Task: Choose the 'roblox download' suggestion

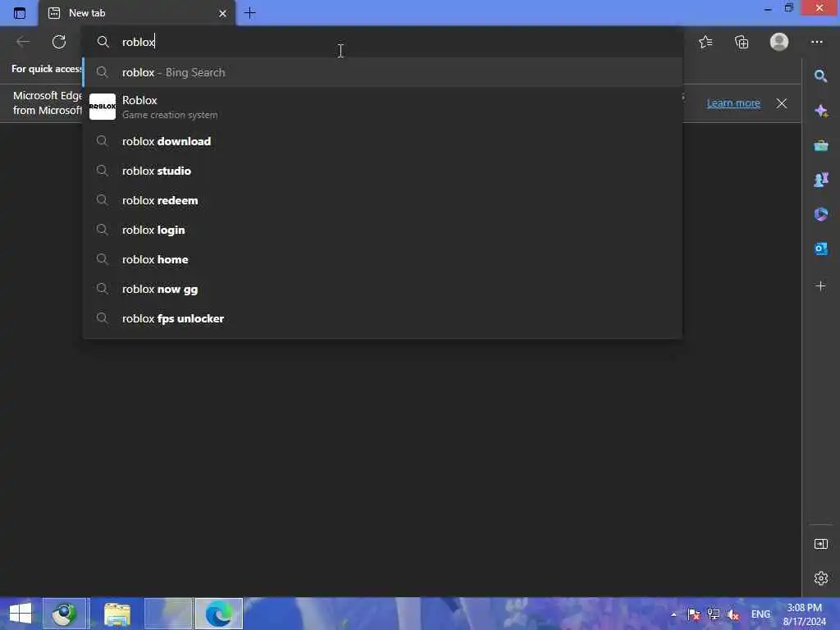Action: [383, 141]
